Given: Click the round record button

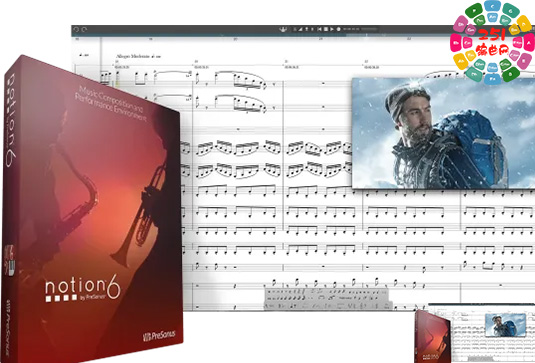Looking at the screenshot, I should tap(338, 29).
